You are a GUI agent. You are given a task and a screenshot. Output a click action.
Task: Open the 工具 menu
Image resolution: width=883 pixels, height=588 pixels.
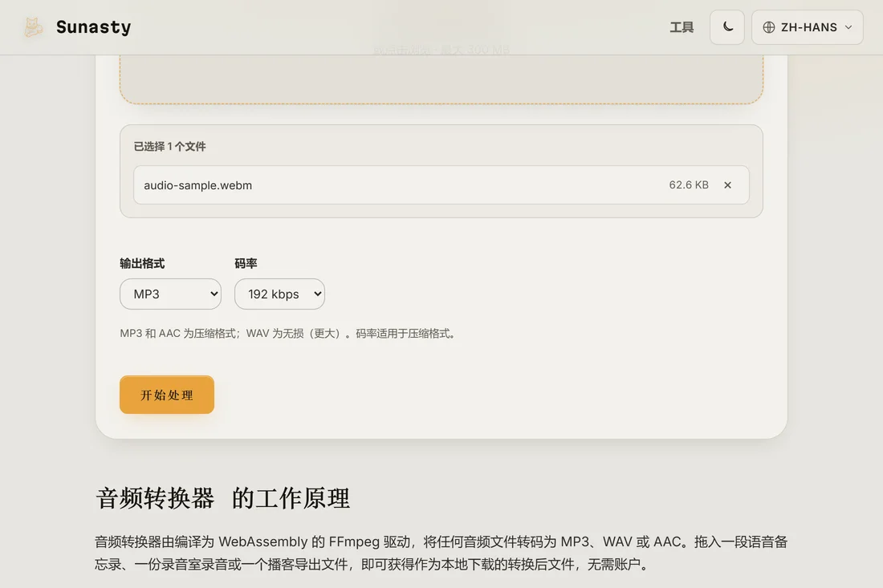(x=682, y=27)
